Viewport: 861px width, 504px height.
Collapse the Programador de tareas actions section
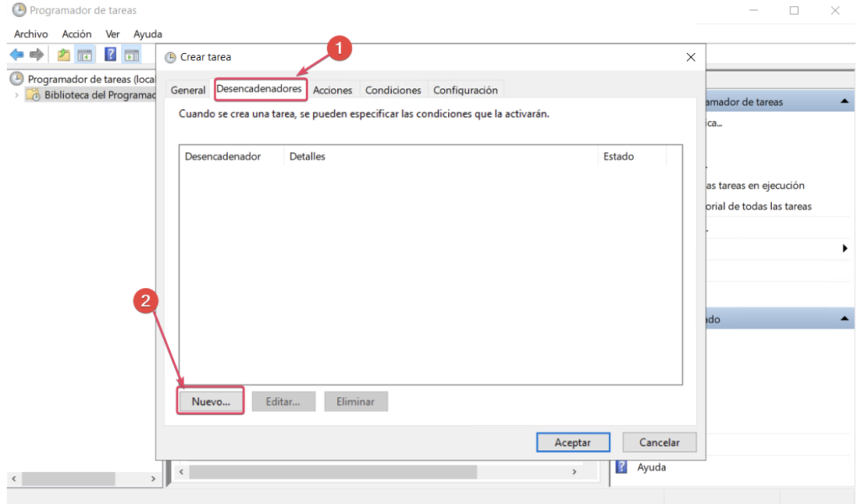tap(843, 102)
